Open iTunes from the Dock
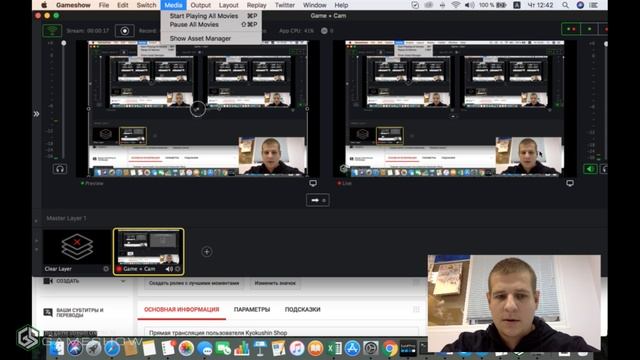 297,349
